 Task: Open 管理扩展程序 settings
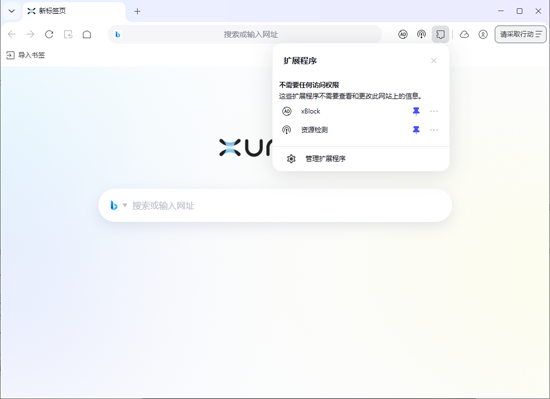[x=361, y=159]
